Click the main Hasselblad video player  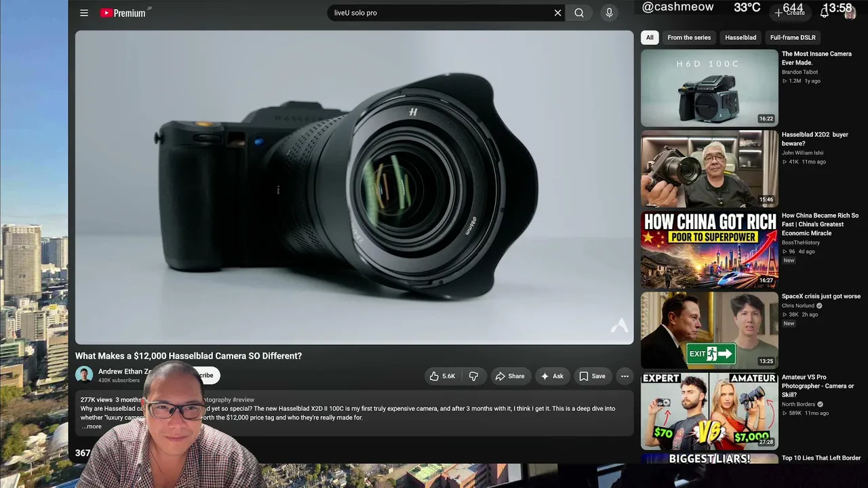pyautogui.click(x=354, y=187)
